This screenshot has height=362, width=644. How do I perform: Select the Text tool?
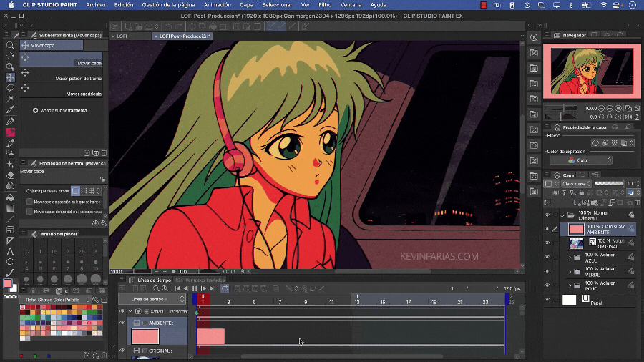pyautogui.click(x=10, y=251)
